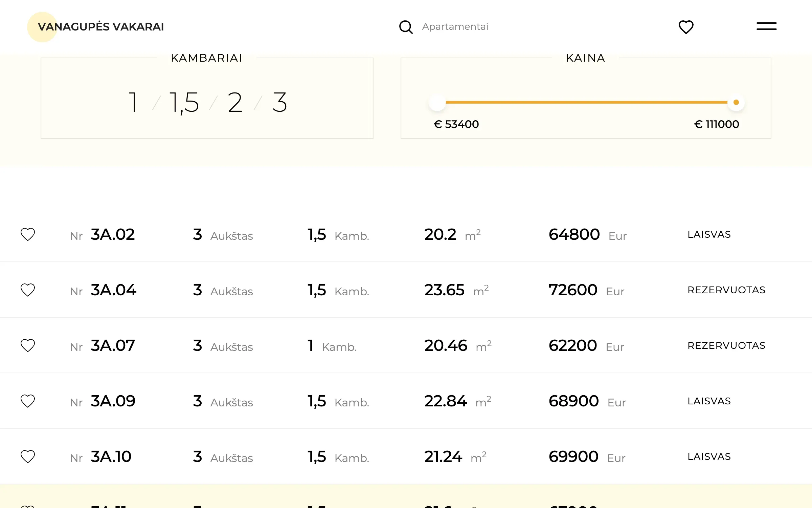
Task: Favorite apartment 3A.02 with 20.2 m²
Action: pos(28,234)
